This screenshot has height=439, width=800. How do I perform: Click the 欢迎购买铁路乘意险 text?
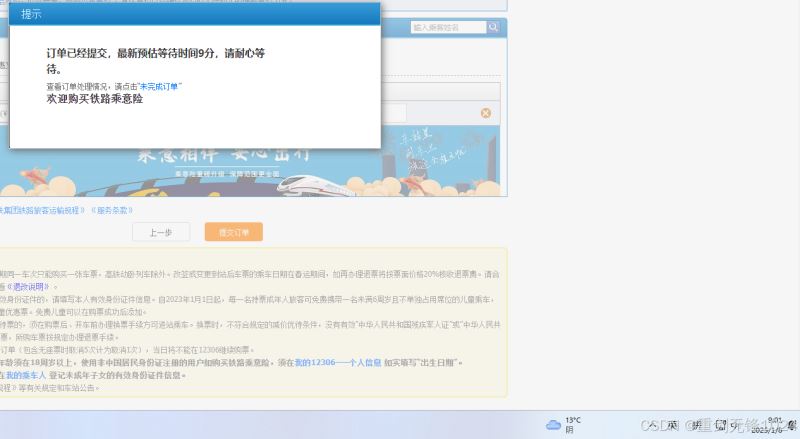pos(94,99)
